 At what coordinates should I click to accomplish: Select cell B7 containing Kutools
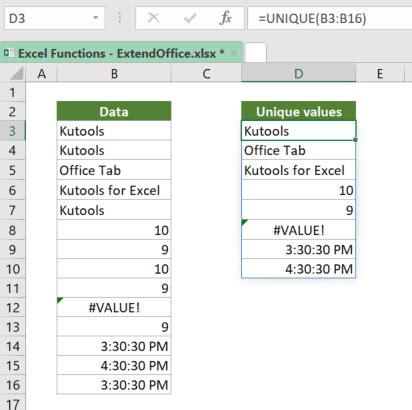pos(114,210)
